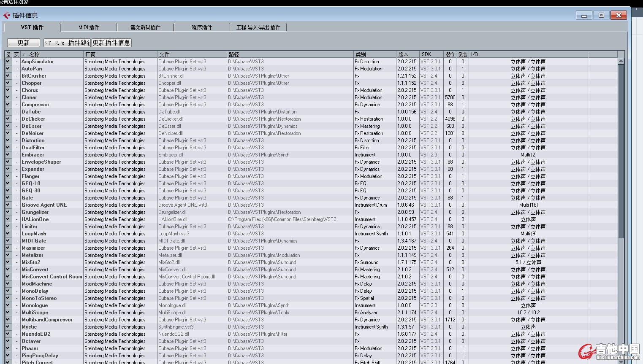Select the MultiScope plugin name
Screen dimensions: 643x364
point(35,313)
